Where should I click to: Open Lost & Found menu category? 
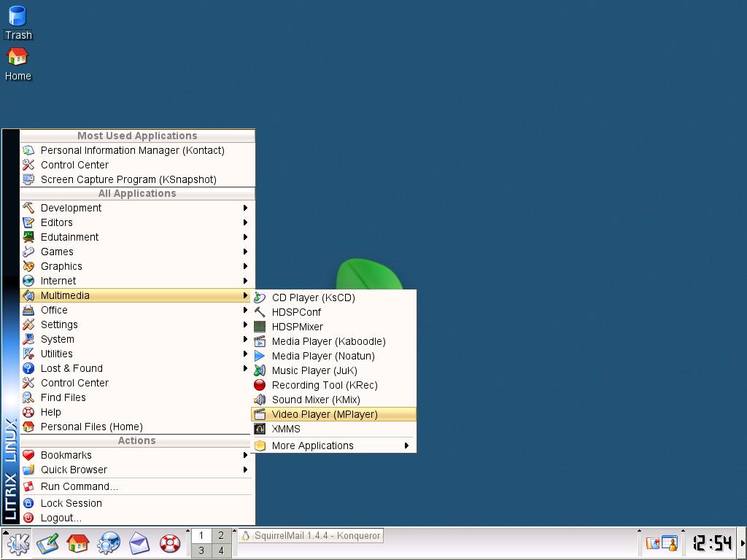tap(136, 368)
